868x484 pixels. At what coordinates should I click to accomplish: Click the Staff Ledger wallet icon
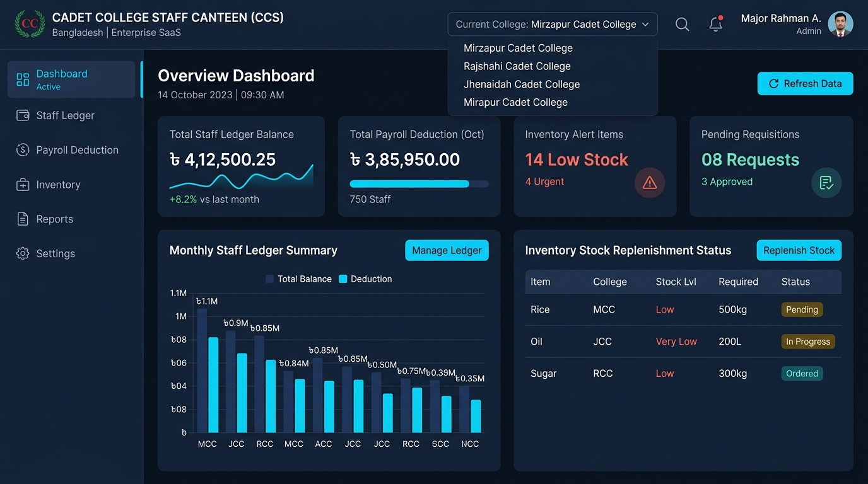(23, 115)
